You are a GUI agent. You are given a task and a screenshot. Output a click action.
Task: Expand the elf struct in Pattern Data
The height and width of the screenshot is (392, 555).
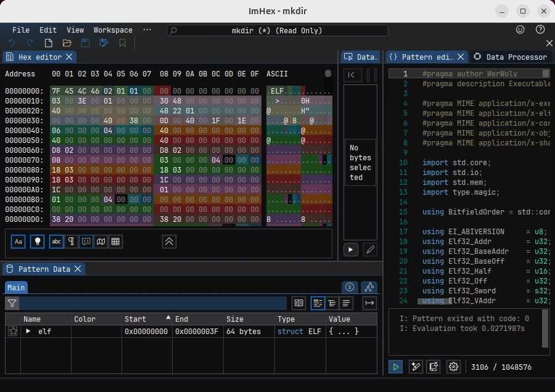[27, 331]
